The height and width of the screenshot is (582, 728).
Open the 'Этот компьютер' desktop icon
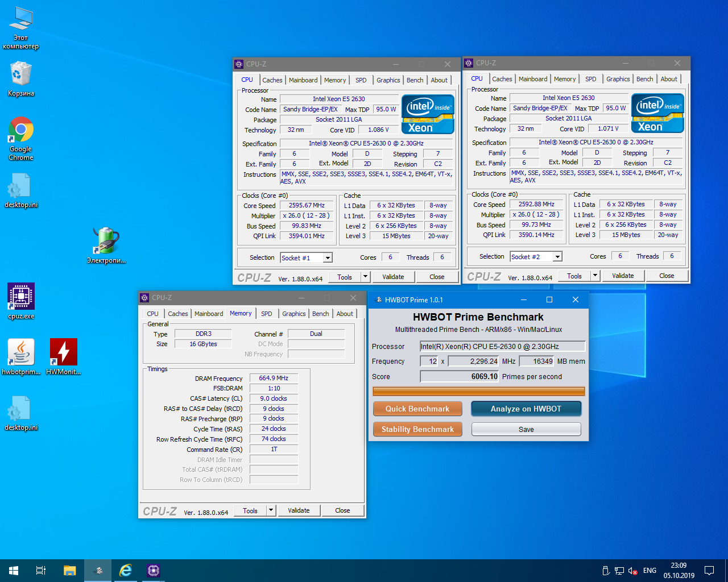coord(21,28)
